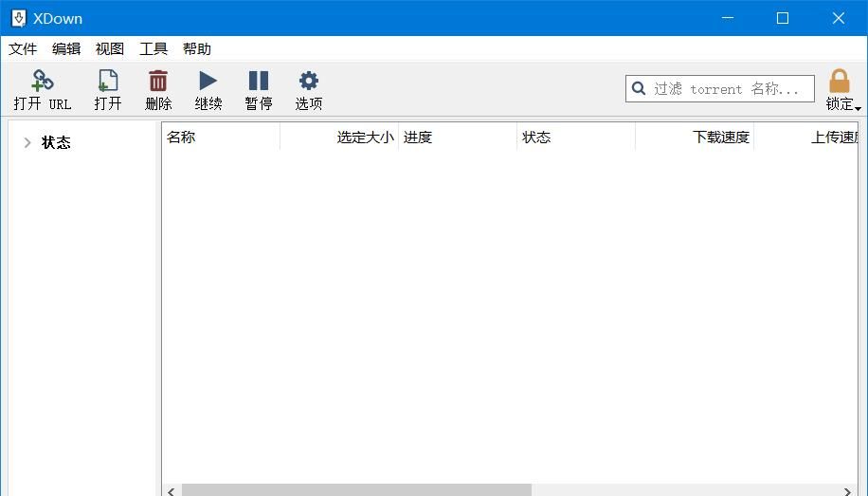Click the scrollbar right arrow
This screenshot has width=868, height=496.
pos(847,491)
